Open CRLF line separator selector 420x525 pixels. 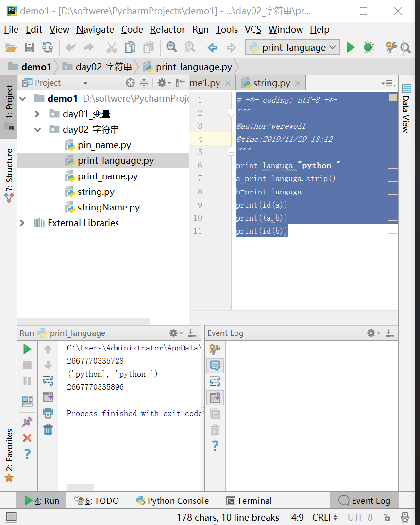coord(325,517)
